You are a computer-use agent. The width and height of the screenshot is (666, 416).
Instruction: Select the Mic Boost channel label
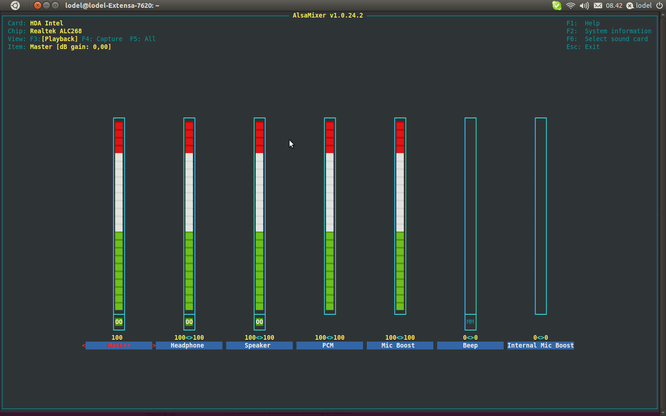coord(400,345)
